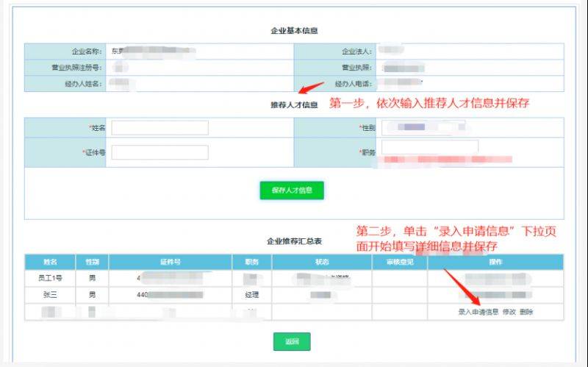This screenshot has width=588, height=367.
Task: Click the 操作 column header
Action: pos(495,262)
